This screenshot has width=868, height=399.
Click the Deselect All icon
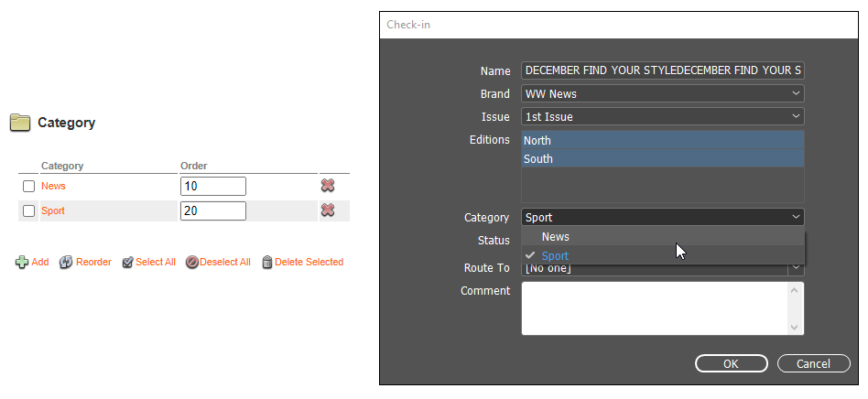pos(192,263)
